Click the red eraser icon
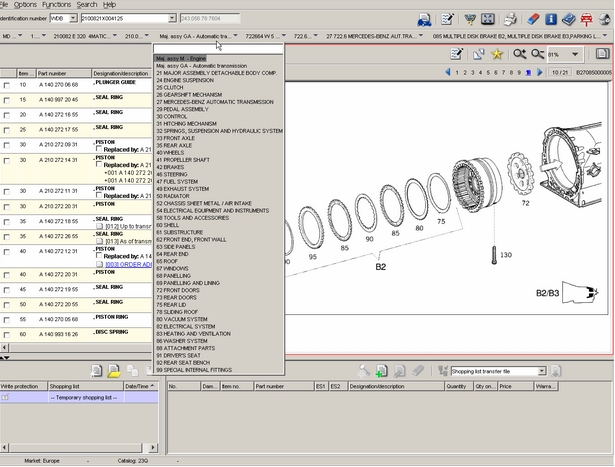The height and width of the screenshot is (467, 615). click(x=533, y=19)
